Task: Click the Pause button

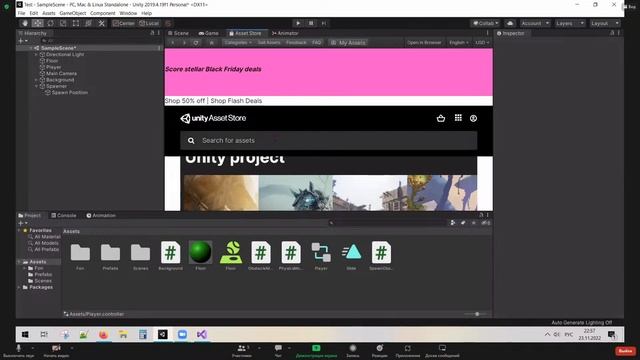Action: coord(311,23)
